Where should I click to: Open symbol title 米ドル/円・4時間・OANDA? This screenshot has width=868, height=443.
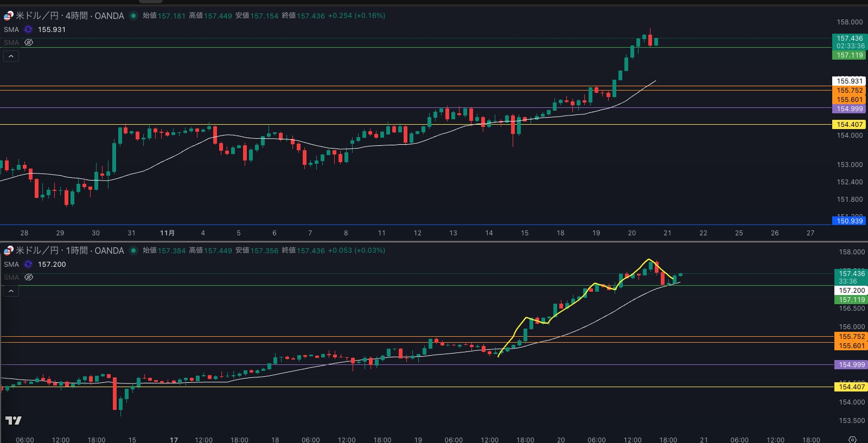70,16
